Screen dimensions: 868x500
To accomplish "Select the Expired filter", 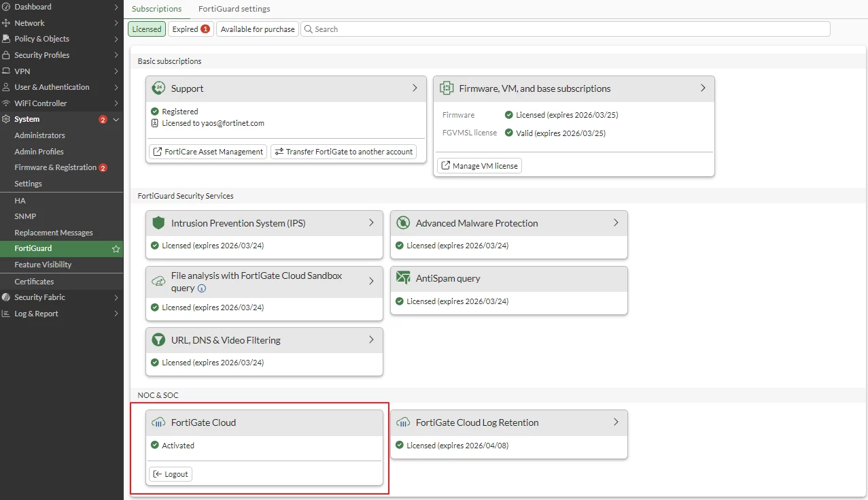I will pyautogui.click(x=191, y=29).
